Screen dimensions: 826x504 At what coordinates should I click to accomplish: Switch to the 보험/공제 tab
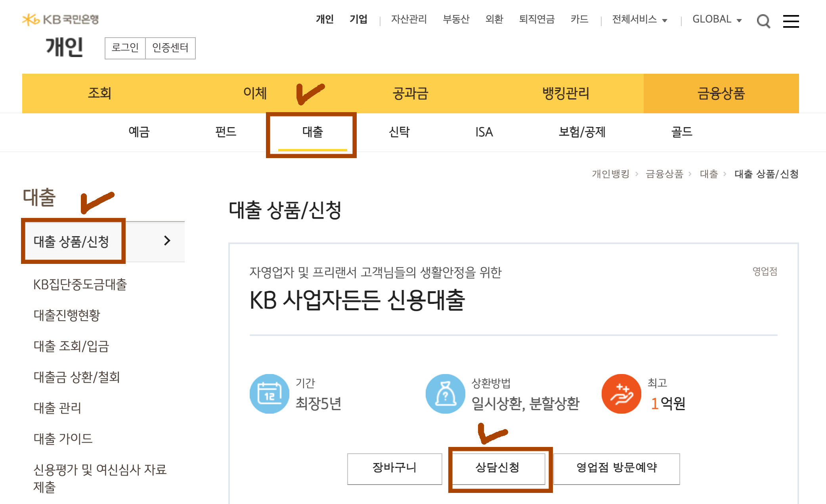[x=582, y=132]
